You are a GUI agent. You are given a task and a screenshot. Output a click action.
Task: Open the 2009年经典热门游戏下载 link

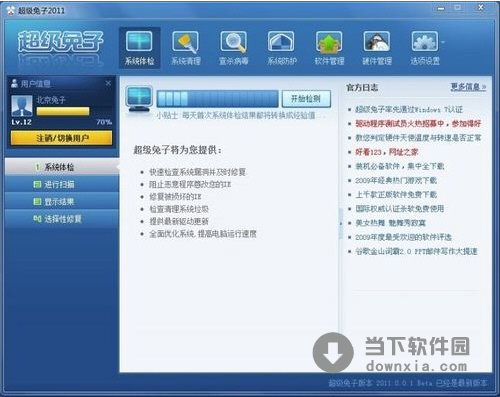[396, 180]
